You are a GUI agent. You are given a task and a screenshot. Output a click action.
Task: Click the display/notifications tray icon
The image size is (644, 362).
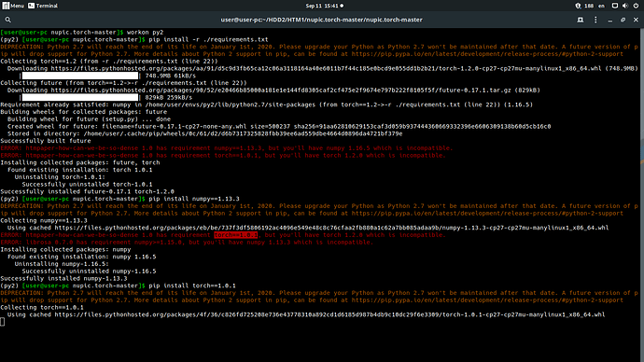(615, 6)
